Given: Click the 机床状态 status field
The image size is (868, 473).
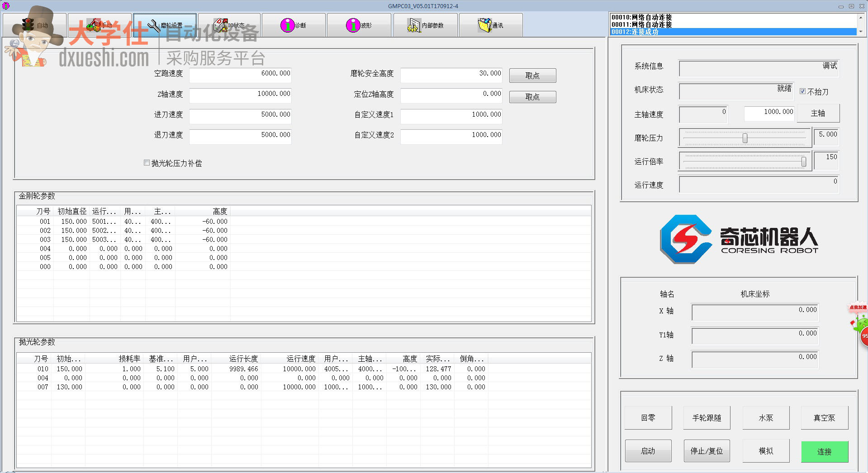Looking at the screenshot, I should point(736,91).
